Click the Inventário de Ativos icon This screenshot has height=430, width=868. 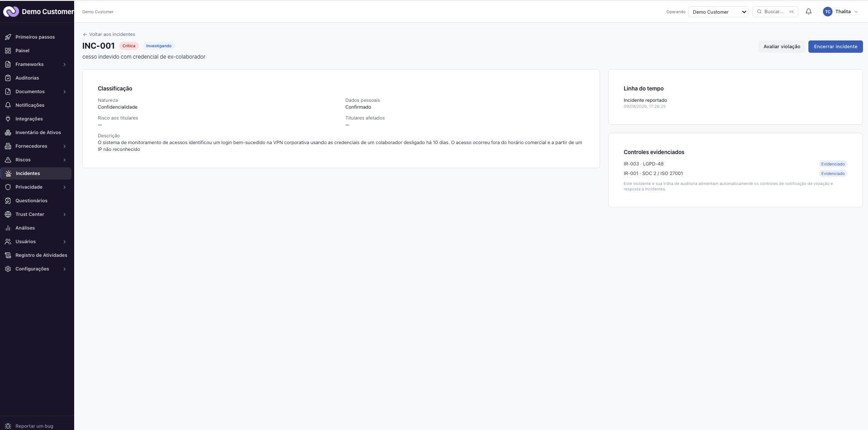[x=8, y=132]
